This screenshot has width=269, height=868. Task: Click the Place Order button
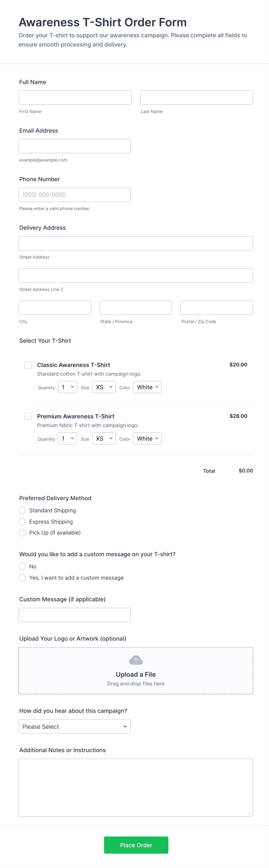click(x=136, y=845)
